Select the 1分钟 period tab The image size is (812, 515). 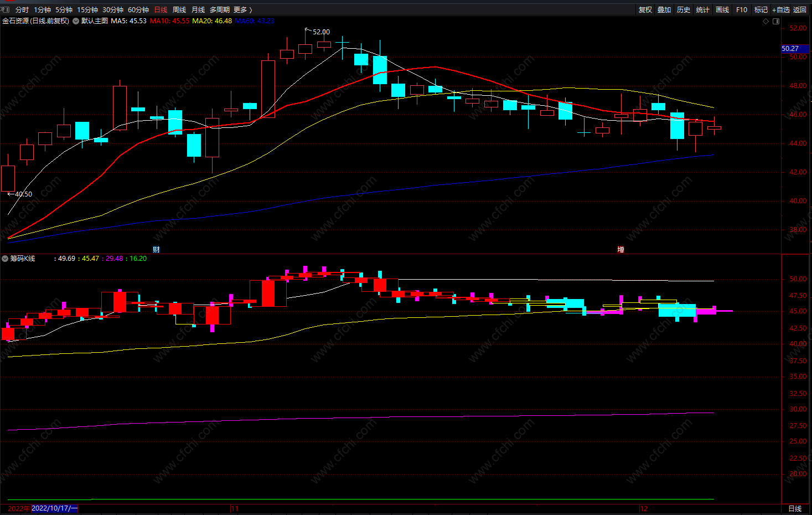(x=42, y=9)
